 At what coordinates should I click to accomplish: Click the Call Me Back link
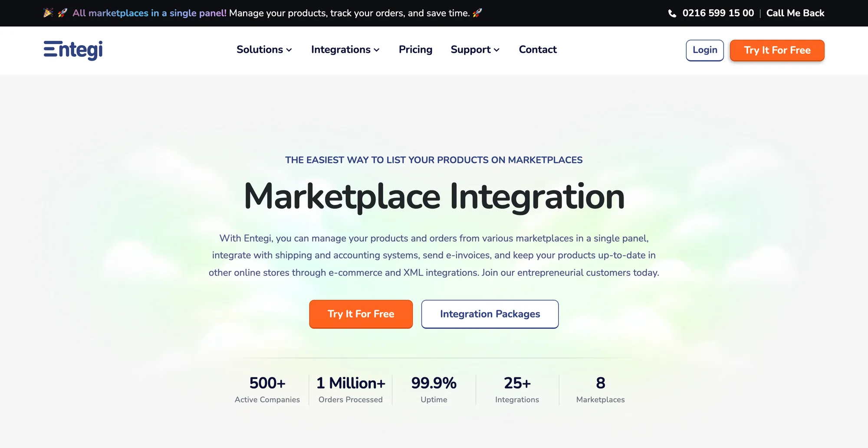coord(795,13)
